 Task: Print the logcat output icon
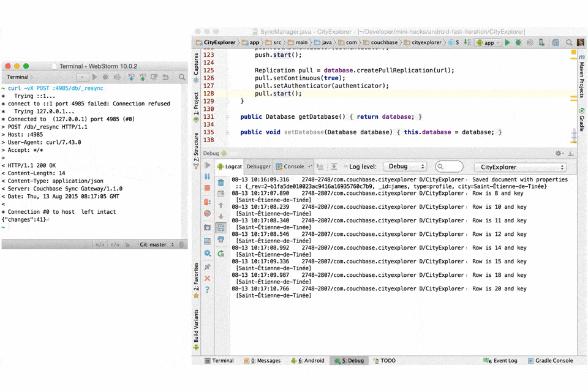(x=221, y=239)
